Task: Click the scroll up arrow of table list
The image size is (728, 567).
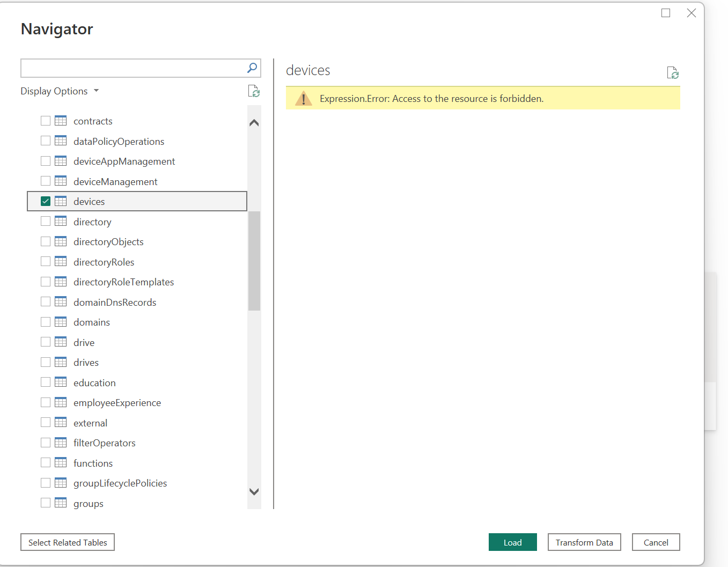Action: [254, 123]
